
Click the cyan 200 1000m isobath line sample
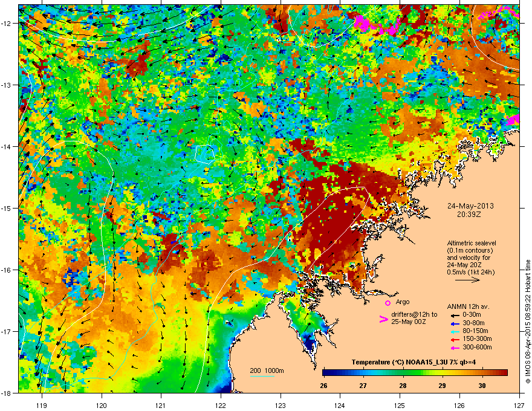pyautogui.click(x=262, y=376)
